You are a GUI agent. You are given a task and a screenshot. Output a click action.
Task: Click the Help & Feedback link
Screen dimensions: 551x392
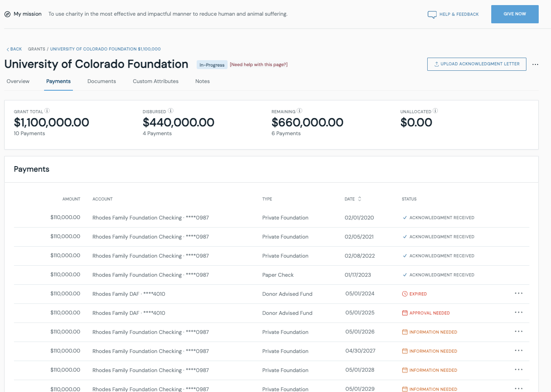[459, 14]
